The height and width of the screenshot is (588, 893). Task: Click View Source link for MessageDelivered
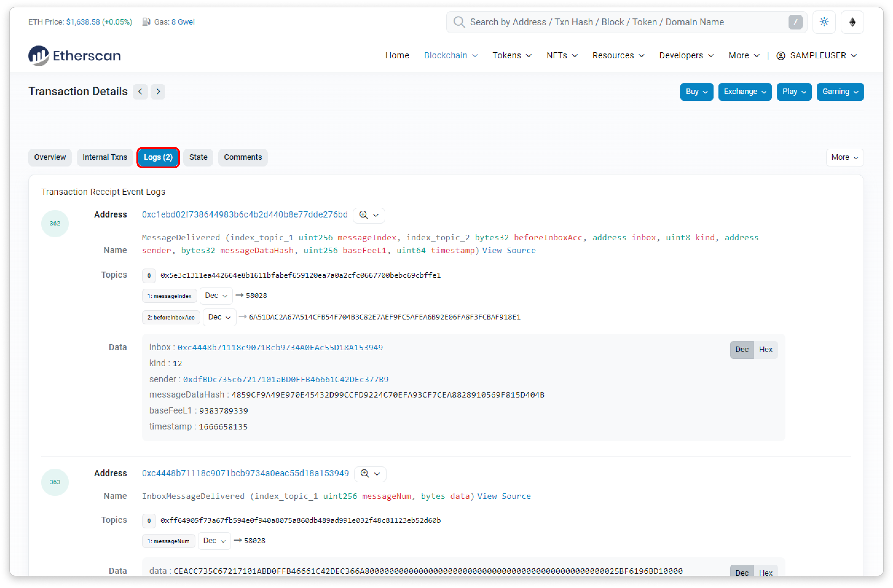click(509, 250)
